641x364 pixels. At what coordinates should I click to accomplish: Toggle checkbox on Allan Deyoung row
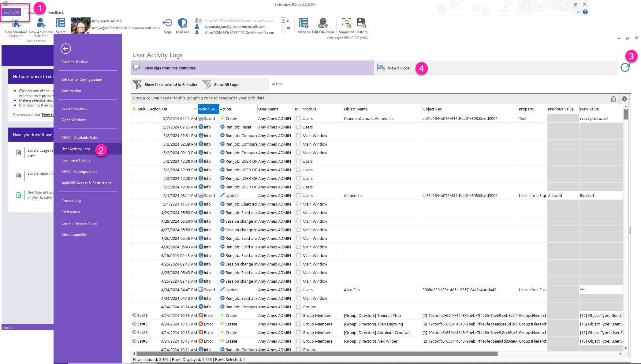click(298, 324)
